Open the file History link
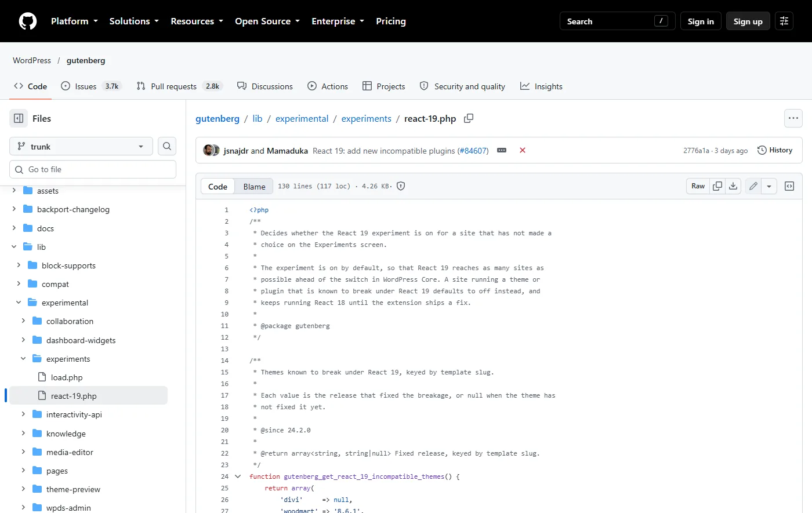Image resolution: width=812 pixels, height=513 pixels. coord(775,150)
